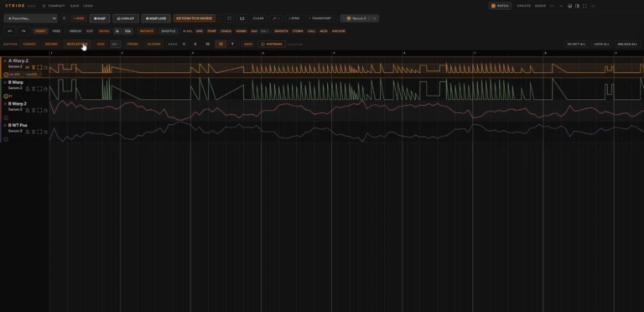The height and width of the screenshot is (312, 644).
Task: Select 32 bars length
Action: pyautogui.click(x=221, y=44)
